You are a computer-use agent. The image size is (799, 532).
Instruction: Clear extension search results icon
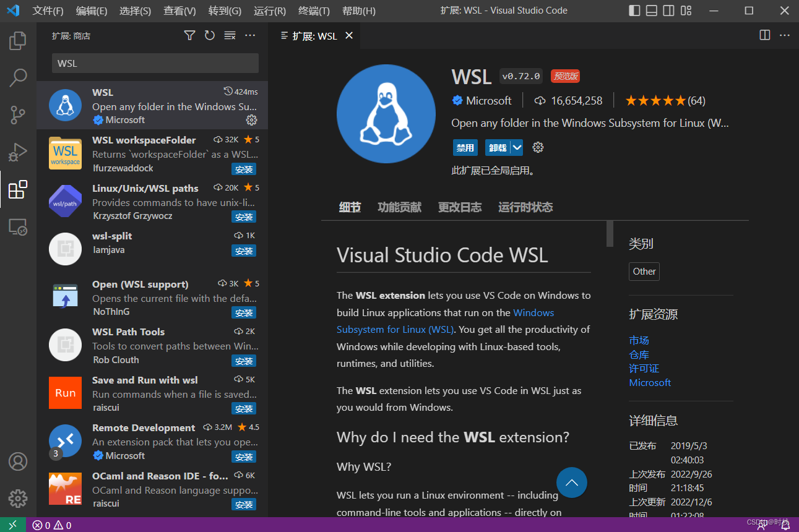230,36
